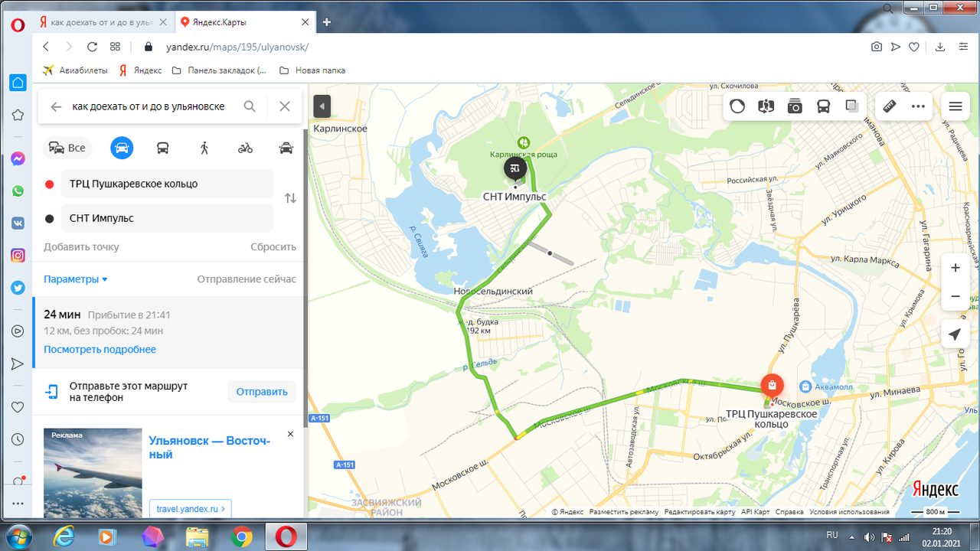This screenshot has height=551, width=980.
Task: Open Opera downloads icon
Action: pyautogui.click(x=940, y=47)
